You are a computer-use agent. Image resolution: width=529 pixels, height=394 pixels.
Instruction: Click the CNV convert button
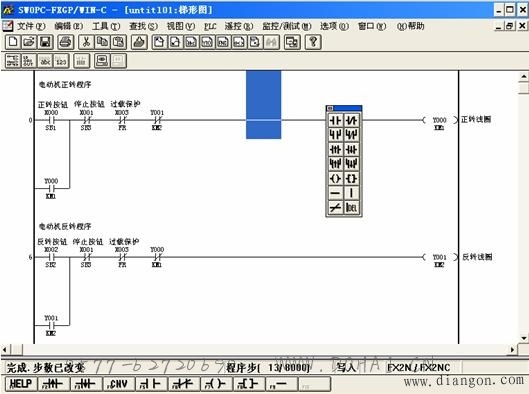click(118, 384)
